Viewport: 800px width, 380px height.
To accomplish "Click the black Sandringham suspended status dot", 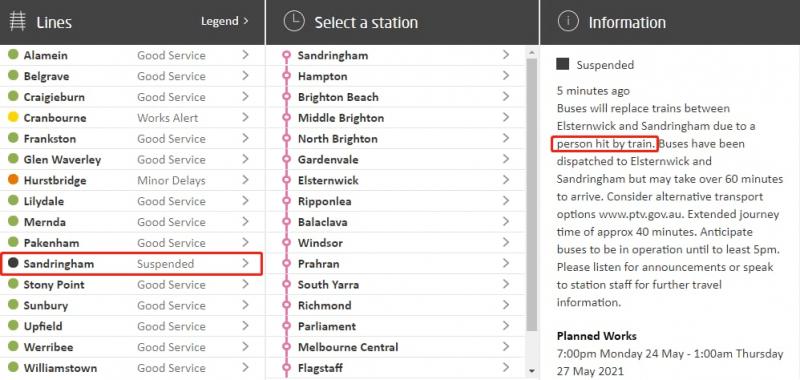I will (14, 263).
